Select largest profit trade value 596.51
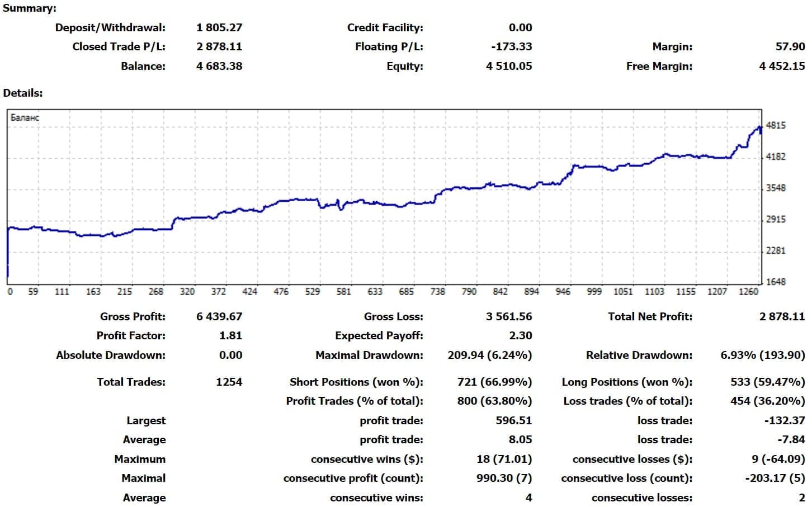The width and height of the screenshot is (812, 507). (x=514, y=420)
